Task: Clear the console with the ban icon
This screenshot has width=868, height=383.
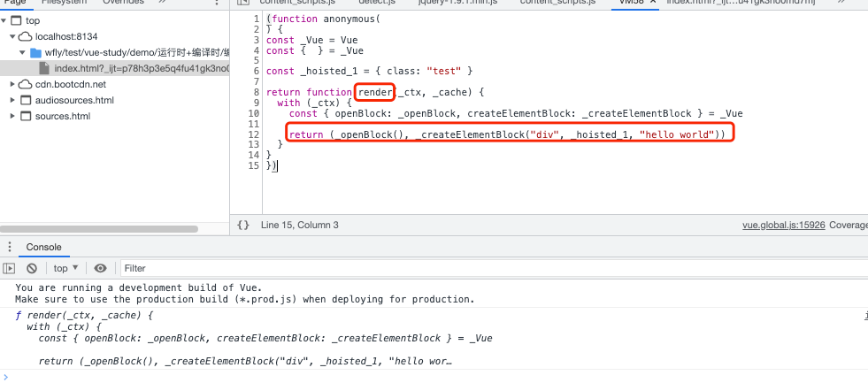Action: pyautogui.click(x=32, y=268)
